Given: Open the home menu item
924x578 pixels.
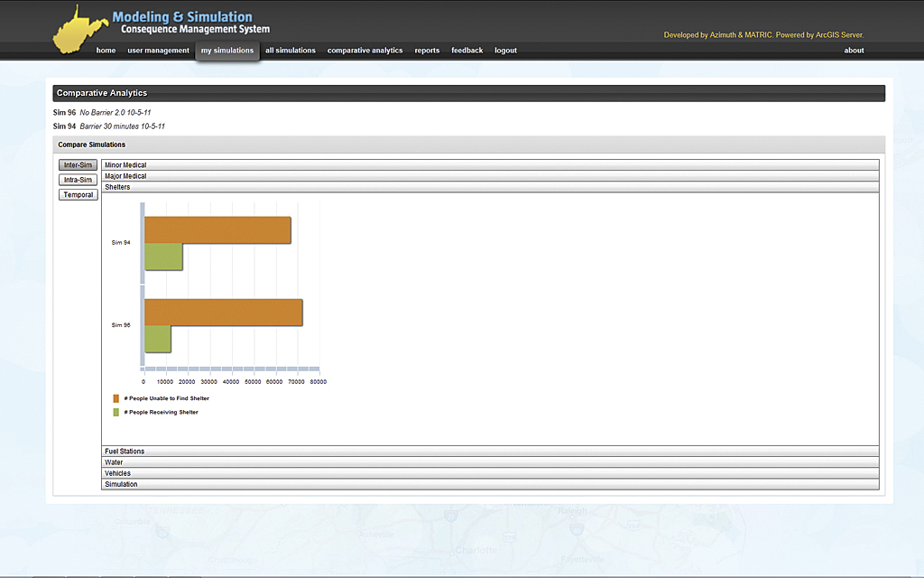Looking at the screenshot, I should click(106, 51).
